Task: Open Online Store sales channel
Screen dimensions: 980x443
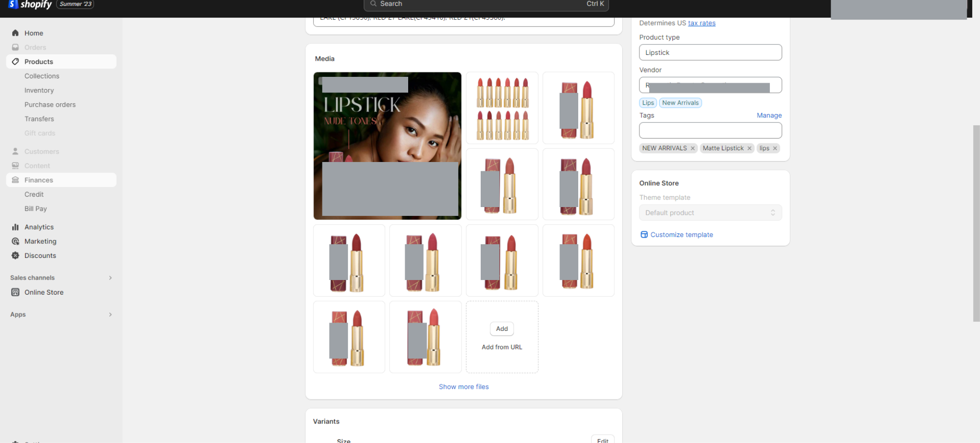Action: pyautogui.click(x=44, y=292)
